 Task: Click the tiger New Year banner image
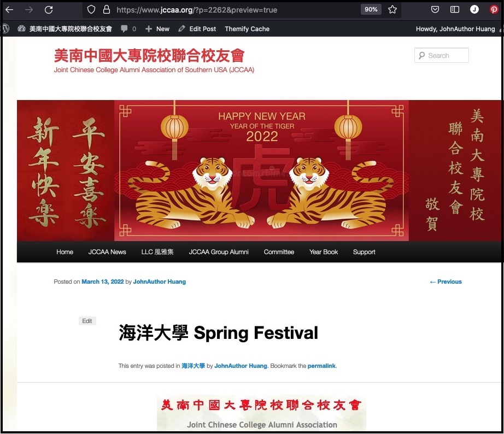coord(260,171)
